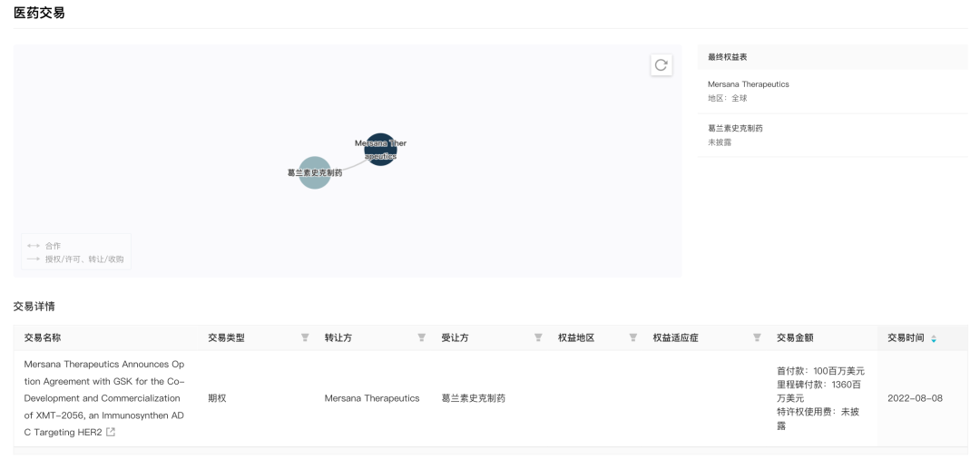Screen dimensions: 980x459
Task: Open the filter for 权益地区 column
Action: click(633, 337)
